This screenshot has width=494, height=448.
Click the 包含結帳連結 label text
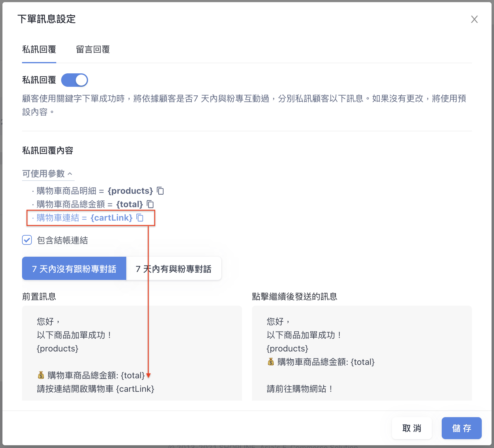tap(62, 240)
